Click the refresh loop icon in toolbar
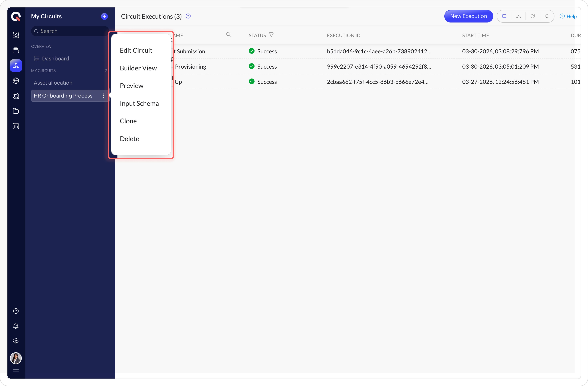The height and width of the screenshot is (386, 588). point(547,16)
